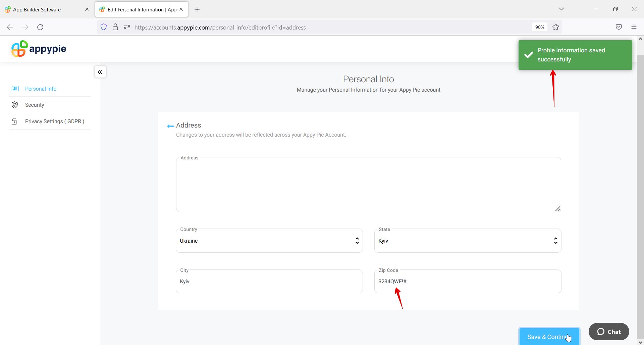Viewport: 644px width, 345px height.
Task: Click the site security padlock icon
Action: [x=115, y=27]
